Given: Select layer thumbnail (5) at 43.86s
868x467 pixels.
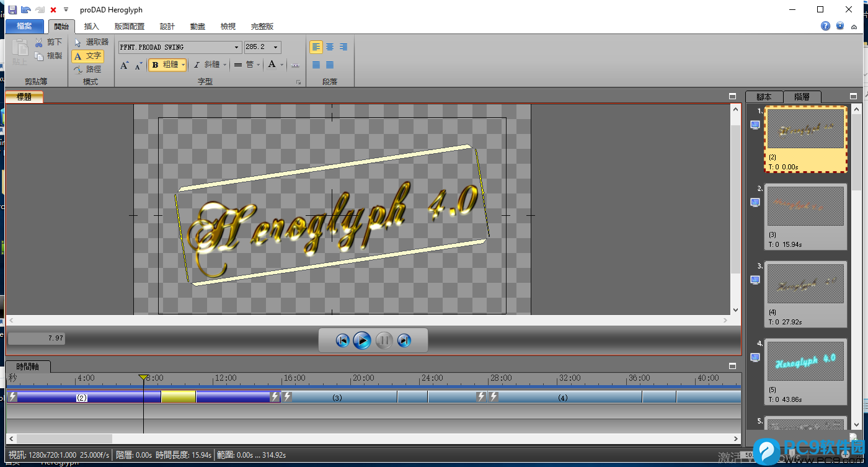Looking at the screenshot, I should [805, 372].
